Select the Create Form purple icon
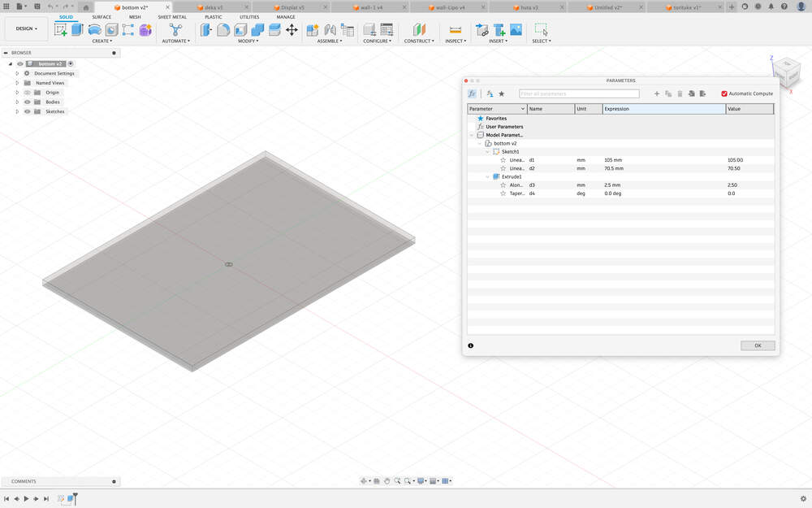The height and width of the screenshot is (508, 812). pyautogui.click(x=145, y=30)
